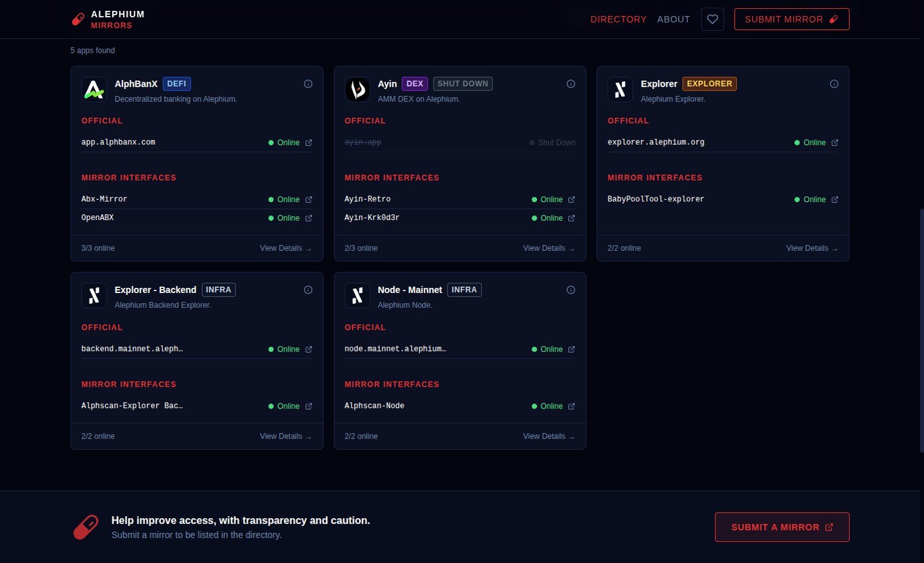Click the Alphscan-Node mirror name

click(374, 406)
